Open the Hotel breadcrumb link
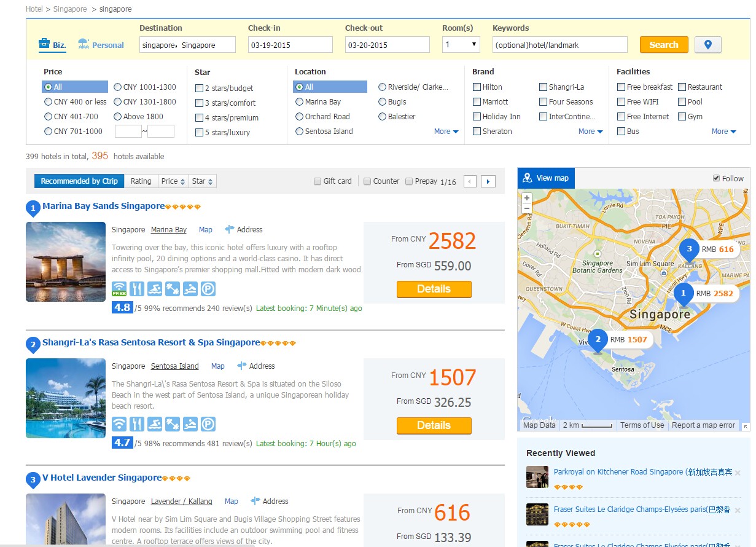Image resolution: width=756 pixels, height=547 pixels. pos(34,9)
